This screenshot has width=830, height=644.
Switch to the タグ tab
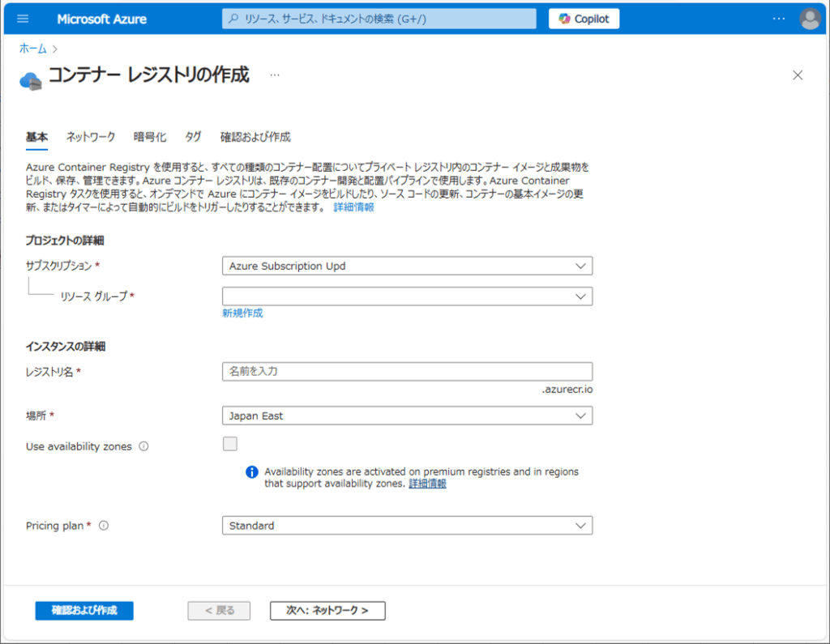193,137
